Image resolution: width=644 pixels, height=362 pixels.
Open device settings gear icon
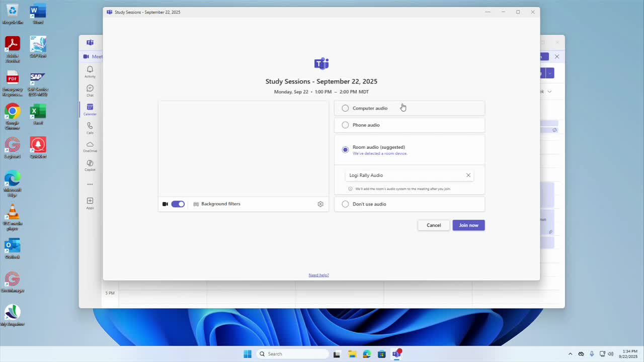point(320,204)
